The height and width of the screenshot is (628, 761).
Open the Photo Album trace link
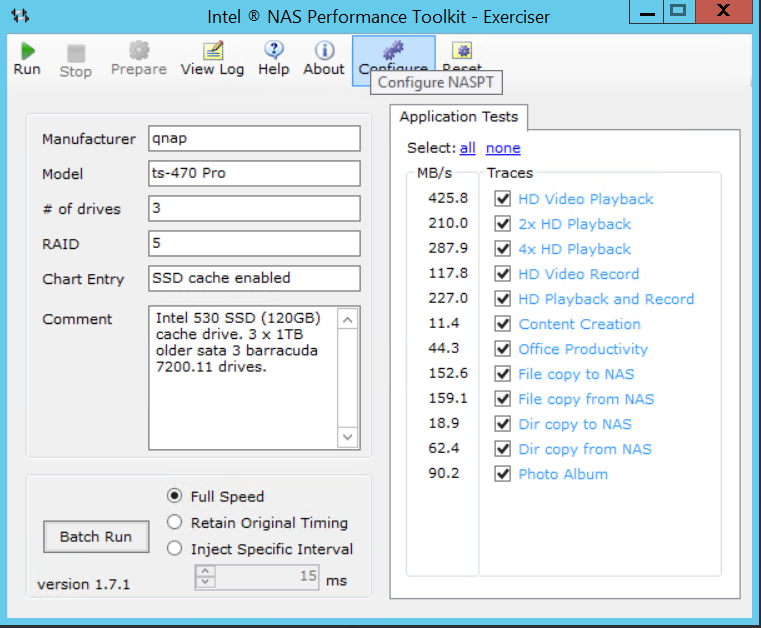(x=563, y=474)
